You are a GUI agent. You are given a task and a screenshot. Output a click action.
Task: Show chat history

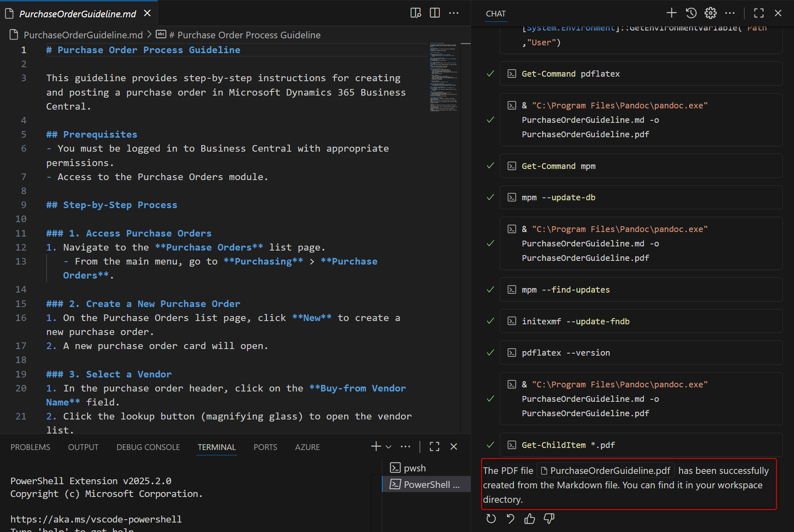(x=691, y=13)
